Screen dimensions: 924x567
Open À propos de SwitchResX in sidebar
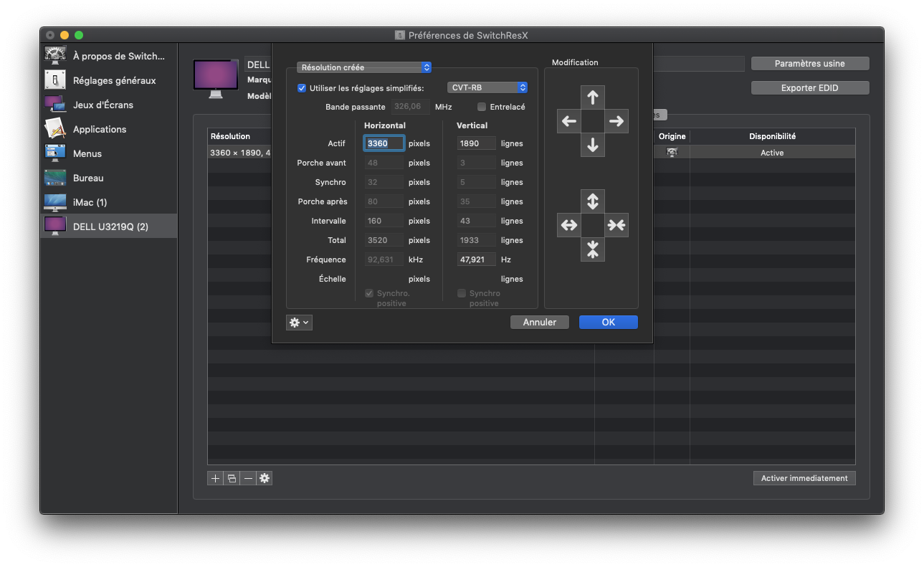108,56
